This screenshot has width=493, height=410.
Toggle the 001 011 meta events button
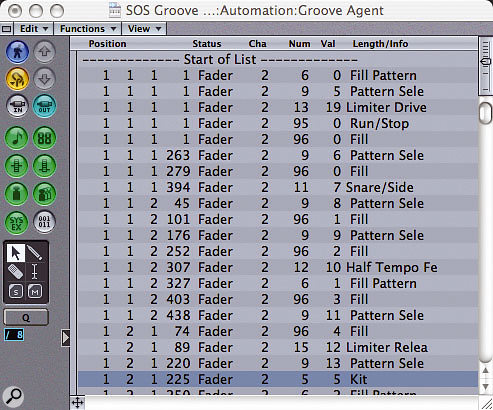(x=44, y=222)
